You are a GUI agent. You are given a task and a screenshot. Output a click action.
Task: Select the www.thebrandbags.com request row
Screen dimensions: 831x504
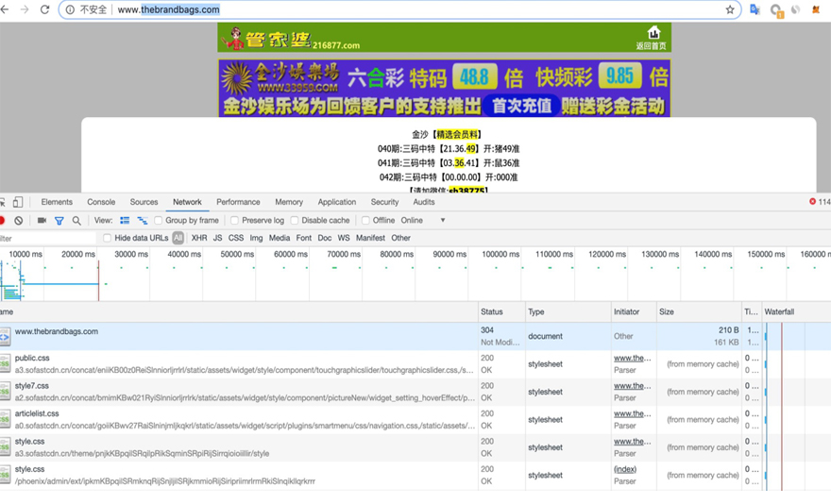57,331
